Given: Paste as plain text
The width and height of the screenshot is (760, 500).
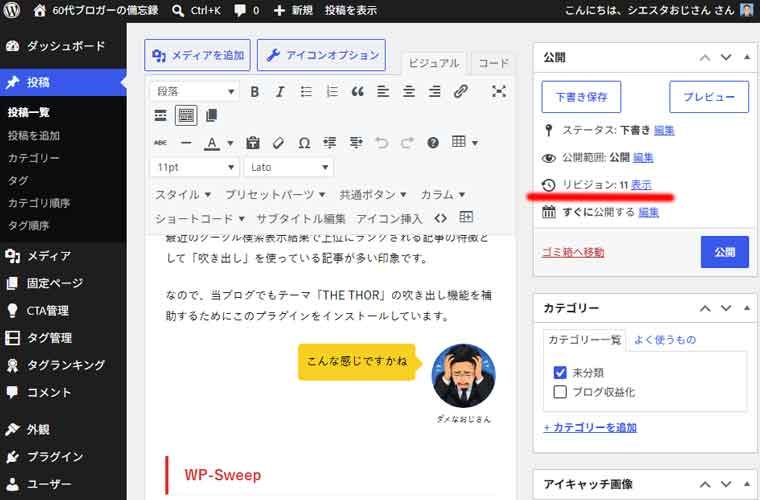Looking at the screenshot, I should coord(253,142).
